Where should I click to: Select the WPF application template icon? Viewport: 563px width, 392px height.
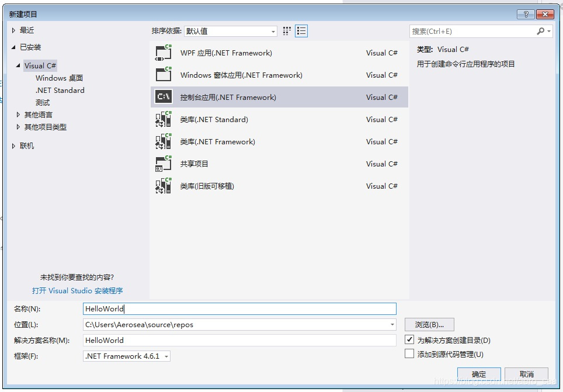point(164,53)
